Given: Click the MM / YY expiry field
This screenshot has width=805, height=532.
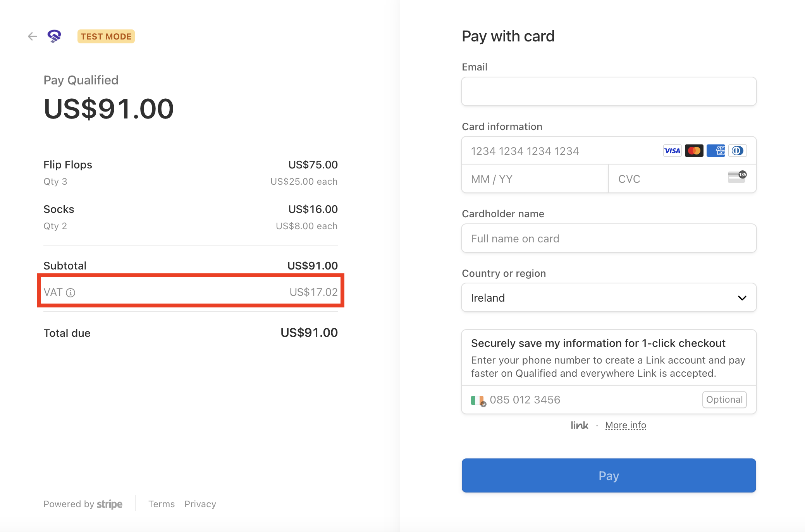Looking at the screenshot, I should tap(535, 179).
